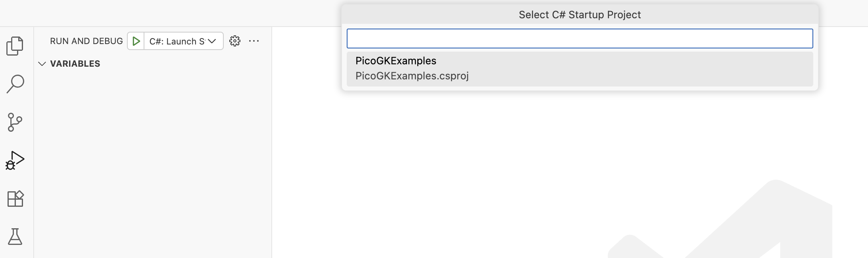This screenshot has width=868, height=258.
Task: Select the Run and Debug bug icon
Action: click(15, 160)
